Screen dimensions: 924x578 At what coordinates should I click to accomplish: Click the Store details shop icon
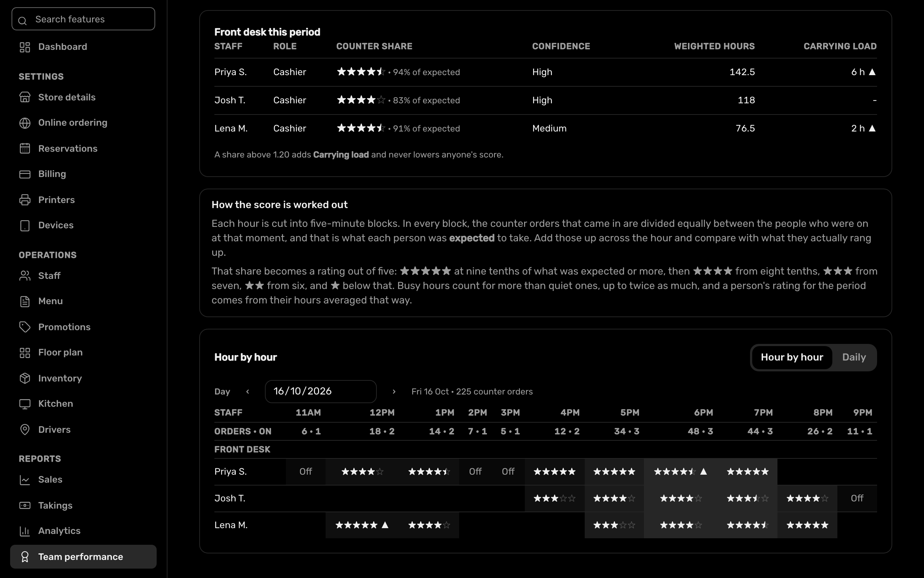click(x=25, y=98)
